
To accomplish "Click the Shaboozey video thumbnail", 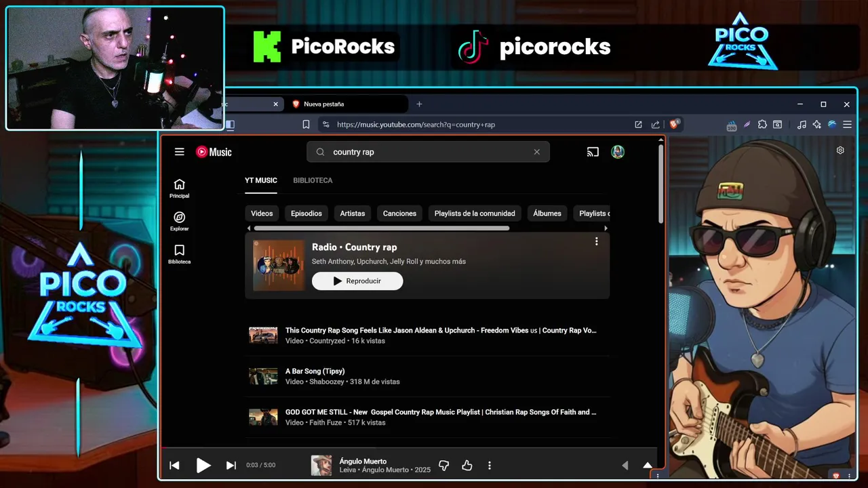I will pyautogui.click(x=263, y=376).
